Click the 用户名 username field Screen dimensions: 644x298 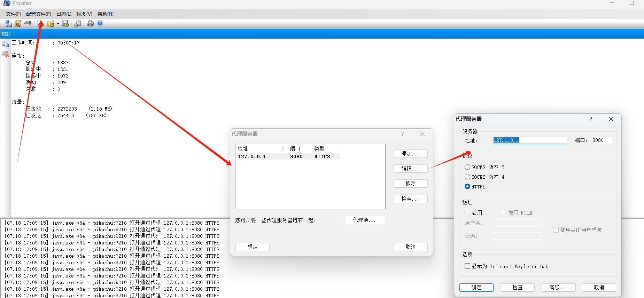(517, 223)
